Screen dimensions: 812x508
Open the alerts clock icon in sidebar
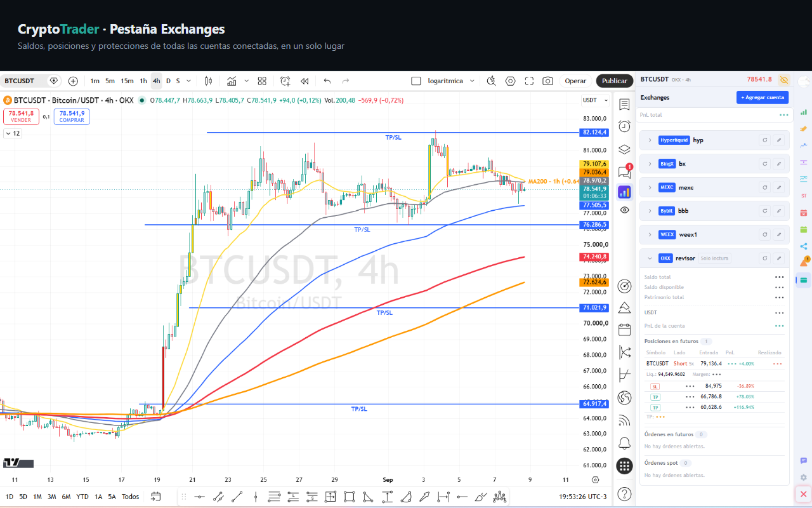(624, 126)
